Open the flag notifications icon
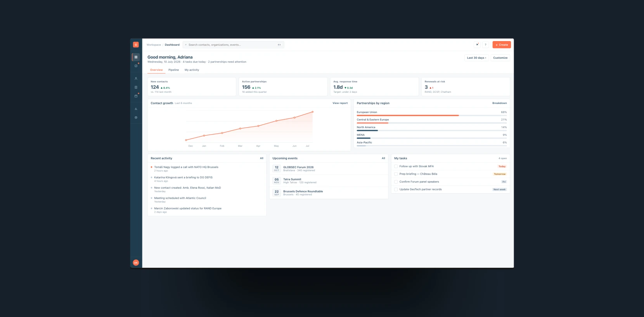Image resolution: width=644 pixels, height=317 pixels. point(477,45)
